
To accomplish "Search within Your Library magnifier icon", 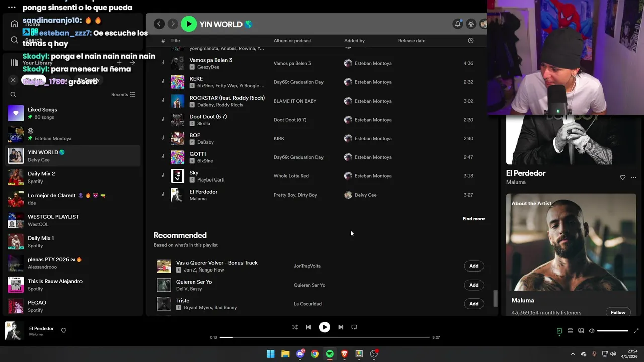I will point(13,94).
